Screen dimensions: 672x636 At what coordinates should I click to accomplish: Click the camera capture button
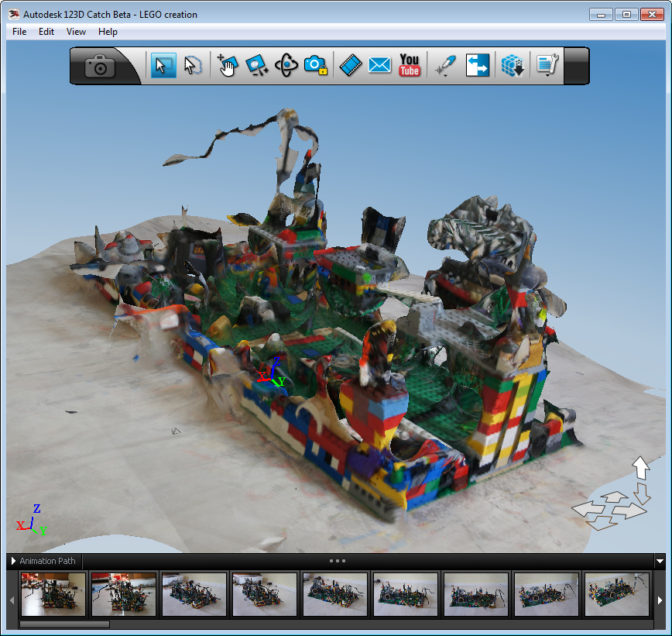point(100,66)
